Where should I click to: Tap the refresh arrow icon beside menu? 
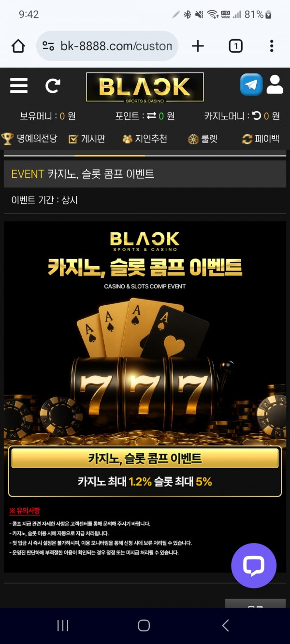coord(53,86)
